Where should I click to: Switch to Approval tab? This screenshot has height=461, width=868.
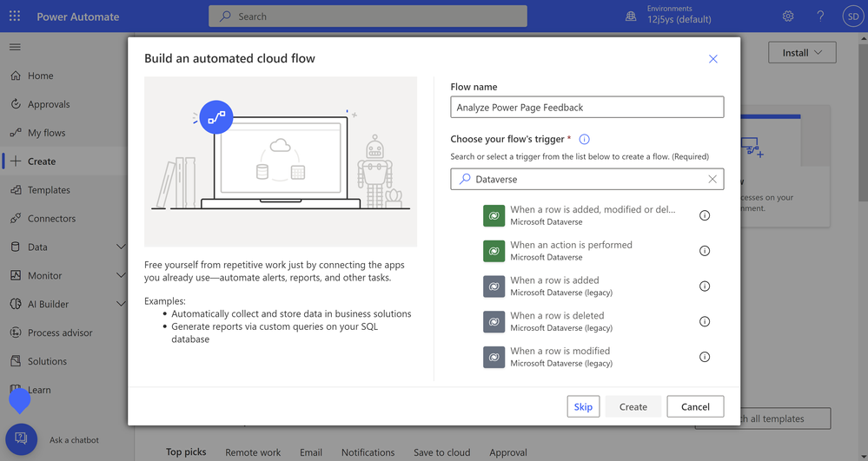click(508, 452)
